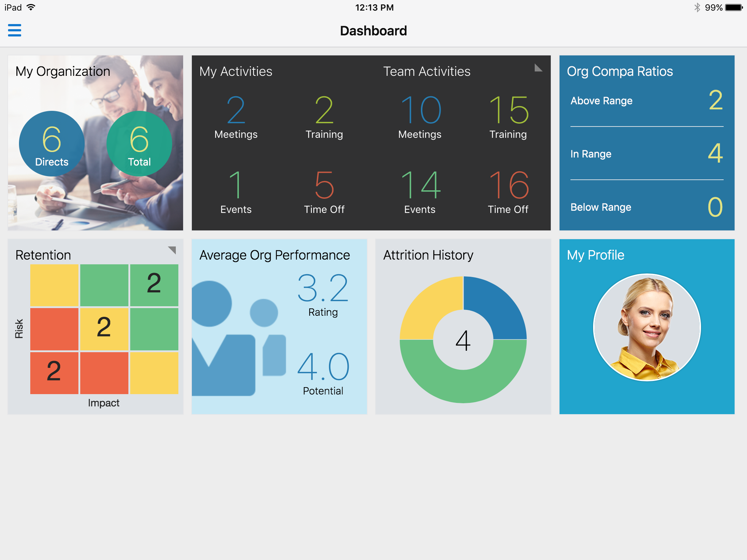This screenshot has width=747, height=560.
Task: Expand the activities tile corner arrow
Action: click(538, 68)
